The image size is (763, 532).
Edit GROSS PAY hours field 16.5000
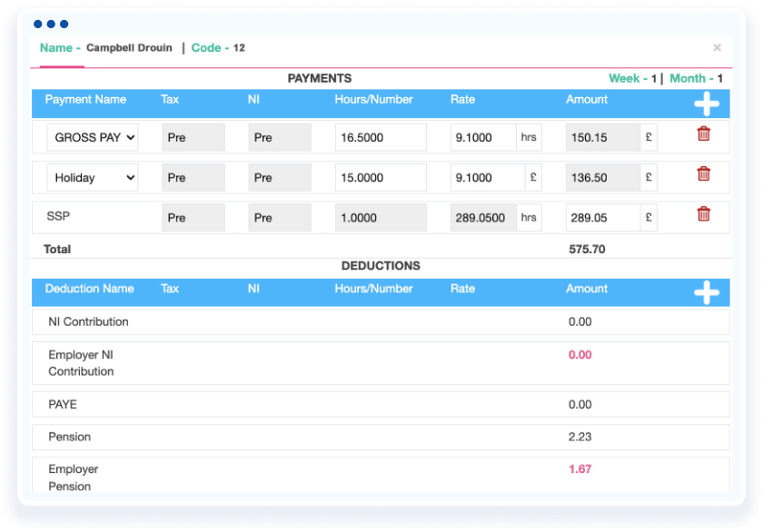tap(380, 138)
